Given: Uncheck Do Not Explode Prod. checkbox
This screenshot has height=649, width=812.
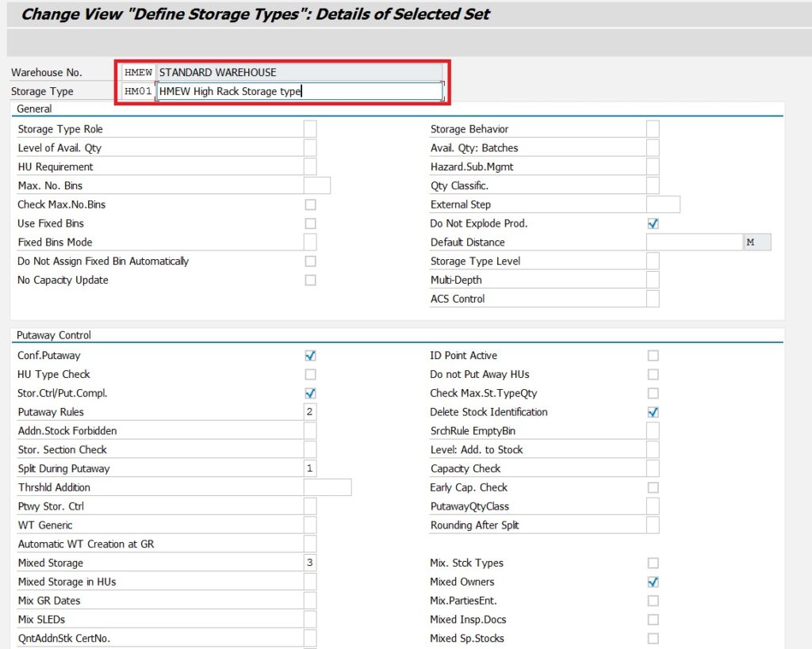Looking at the screenshot, I should (x=653, y=223).
